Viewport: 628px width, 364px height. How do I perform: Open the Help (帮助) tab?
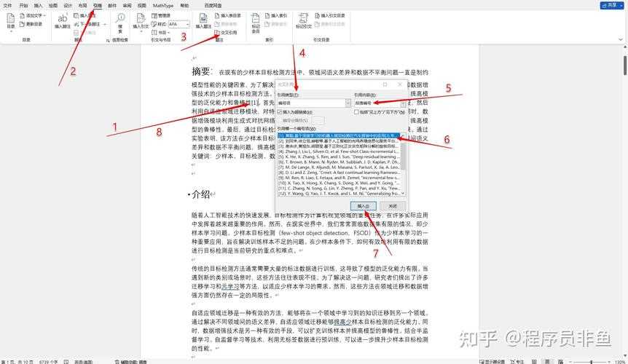[184, 6]
